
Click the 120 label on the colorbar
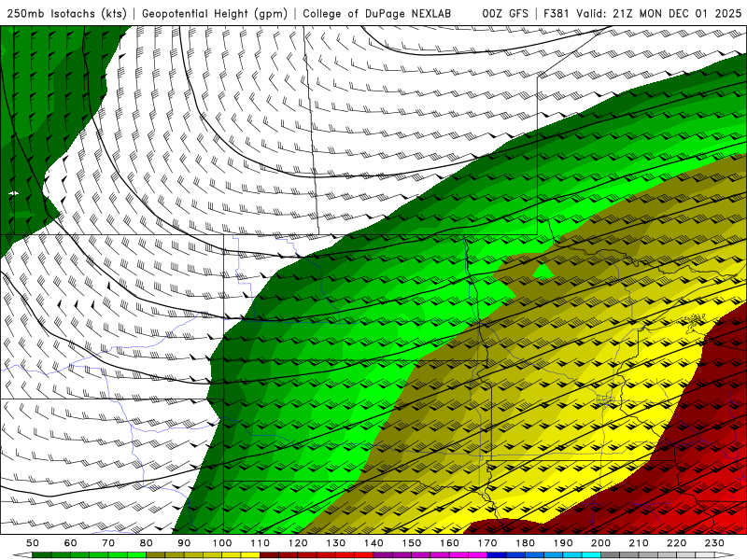[298, 543]
